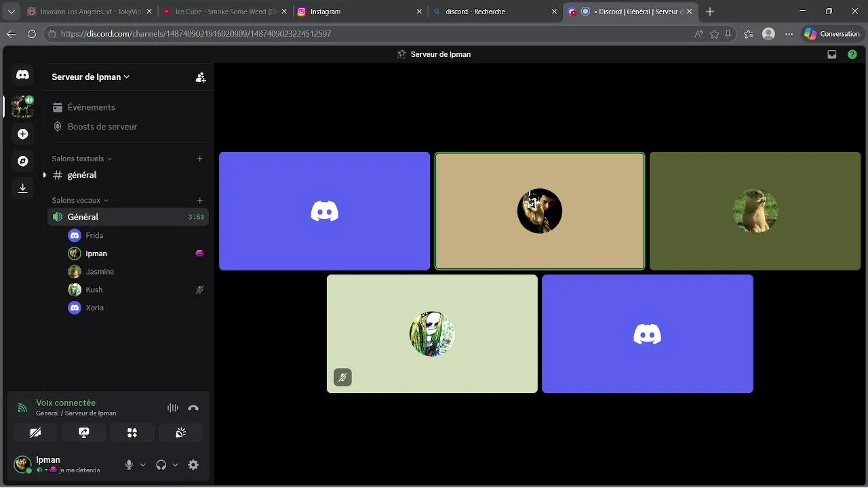Image resolution: width=868 pixels, height=488 pixels.
Task: Add page to favorites star
Action: tap(714, 34)
